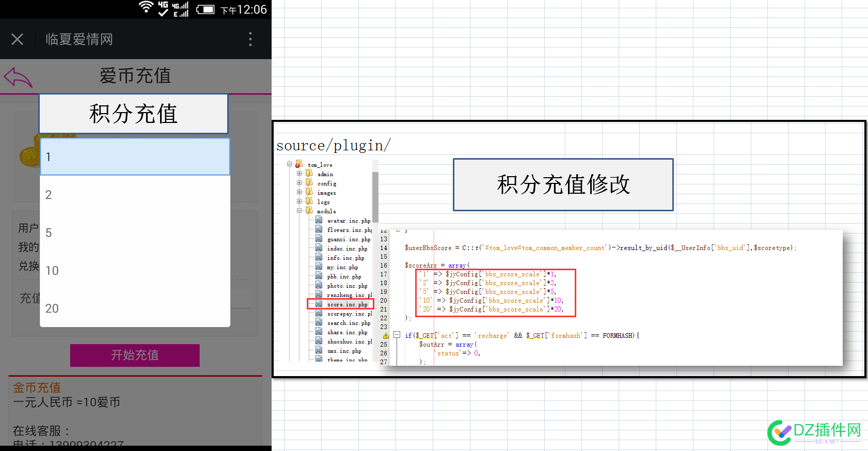Expand the admin folder node
This screenshot has width=868, height=451.
299,174
